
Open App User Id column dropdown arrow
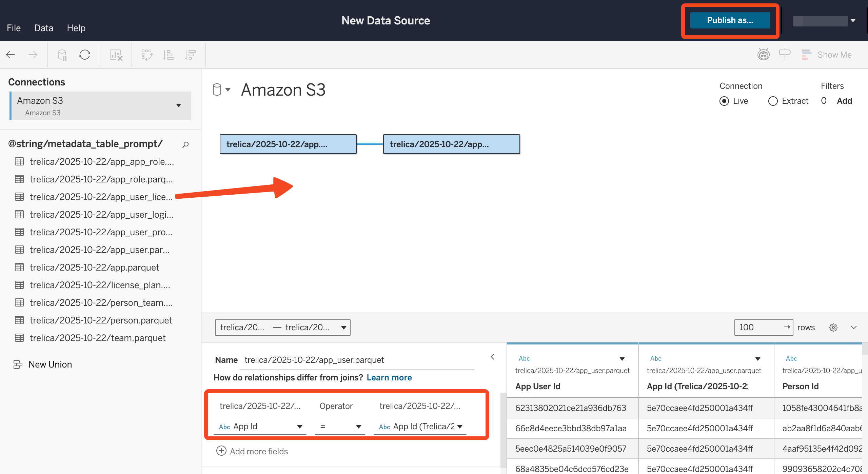(622, 359)
